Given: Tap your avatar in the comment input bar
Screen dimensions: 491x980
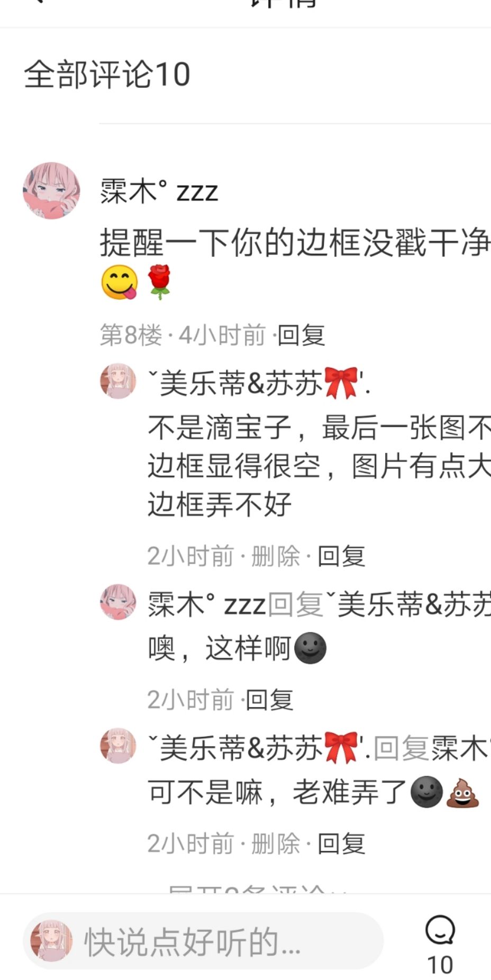Looking at the screenshot, I should coord(51,941).
